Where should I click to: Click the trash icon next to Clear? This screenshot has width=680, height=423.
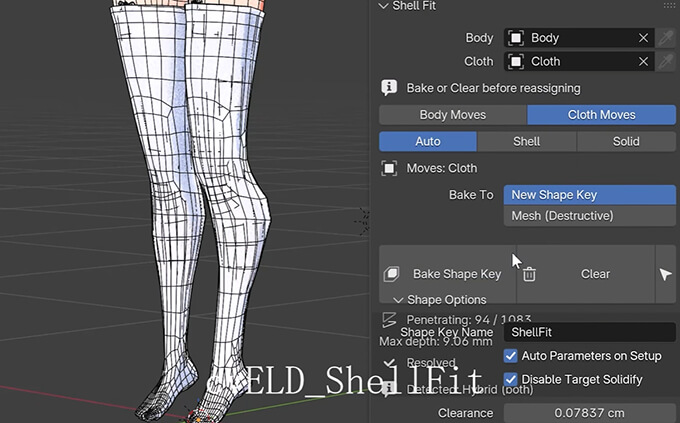[529, 274]
